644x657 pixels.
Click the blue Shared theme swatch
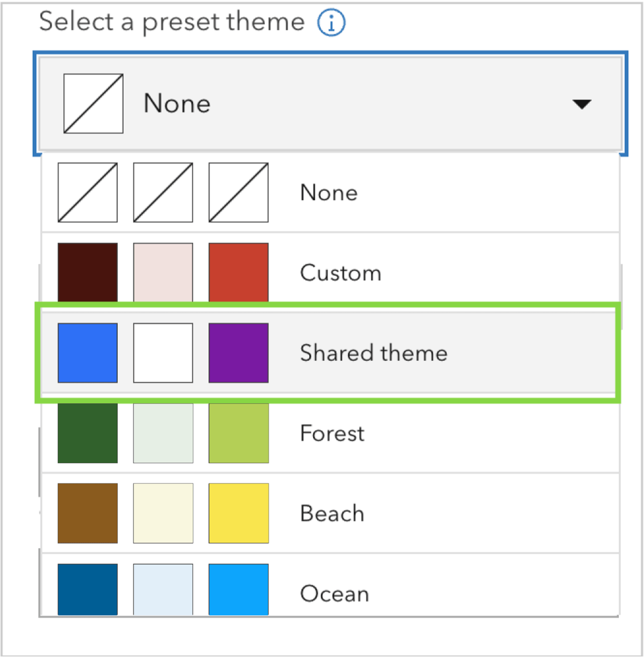point(88,353)
